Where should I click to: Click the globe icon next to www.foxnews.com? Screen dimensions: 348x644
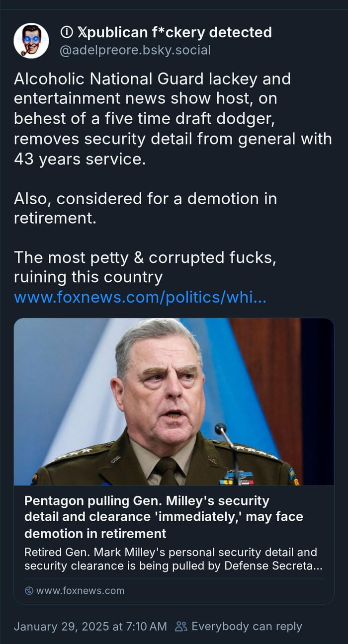click(28, 591)
